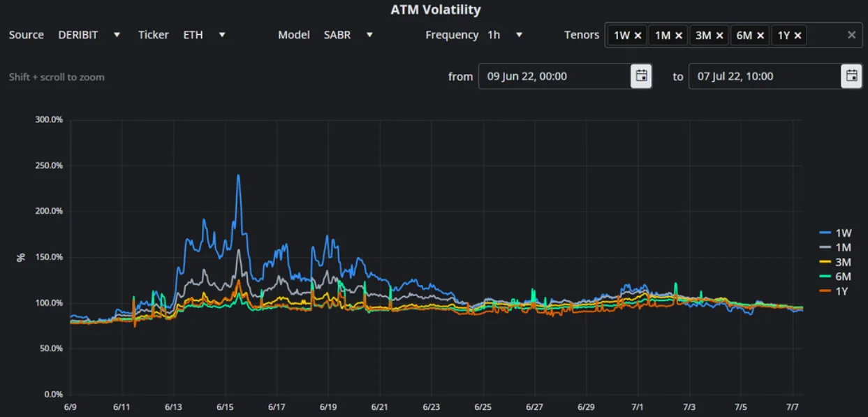Click the 6/19 x-axis date label
868x417 pixels.
tap(328, 407)
